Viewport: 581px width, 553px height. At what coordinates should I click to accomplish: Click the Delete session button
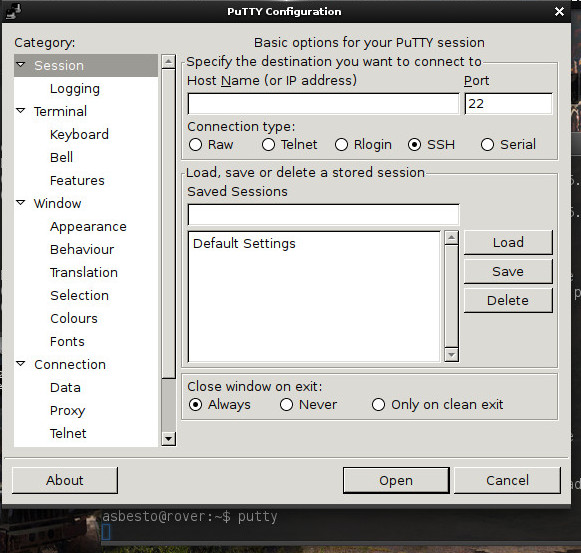(508, 300)
